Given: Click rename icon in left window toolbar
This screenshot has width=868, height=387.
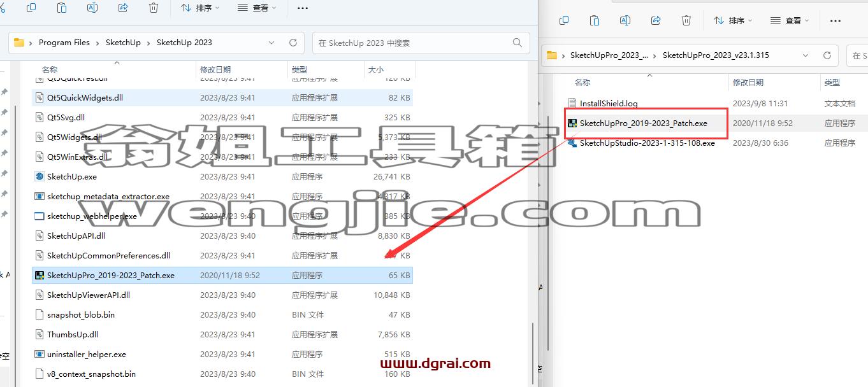Looking at the screenshot, I should click(x=92, y=8).
